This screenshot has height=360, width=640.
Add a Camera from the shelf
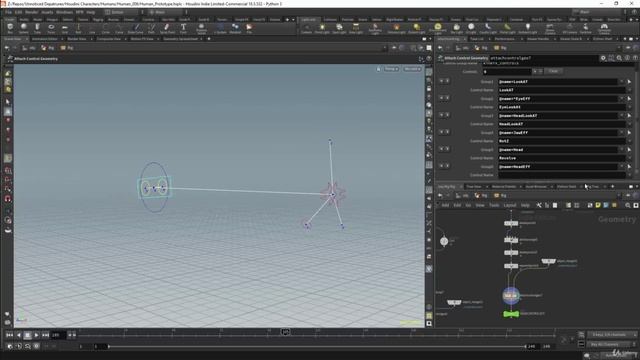pos(307,28)
